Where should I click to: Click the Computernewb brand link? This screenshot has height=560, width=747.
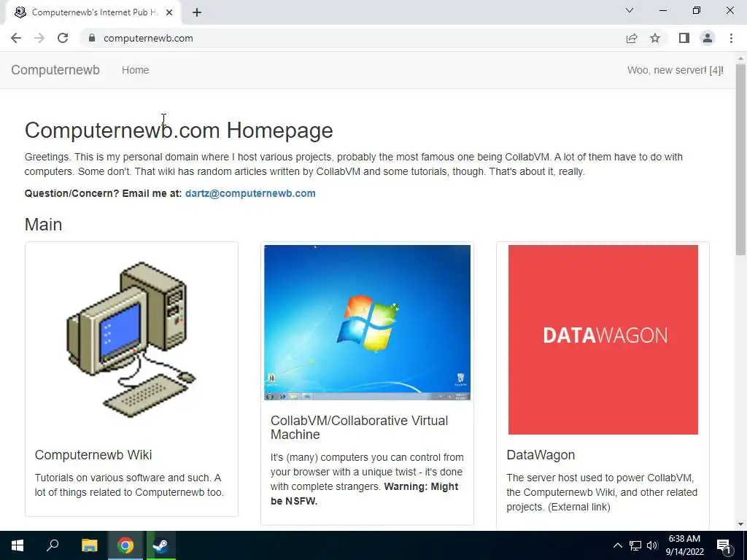[55, 70]
